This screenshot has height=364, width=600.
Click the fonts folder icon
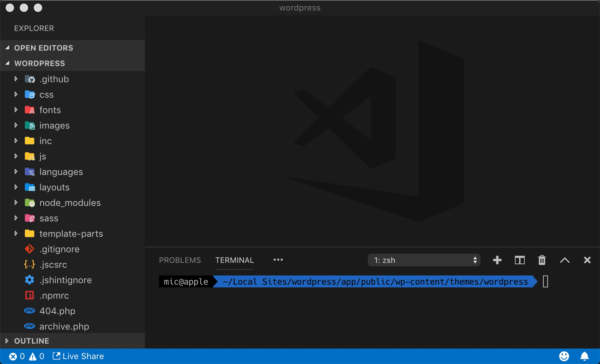tap(30, 110)
